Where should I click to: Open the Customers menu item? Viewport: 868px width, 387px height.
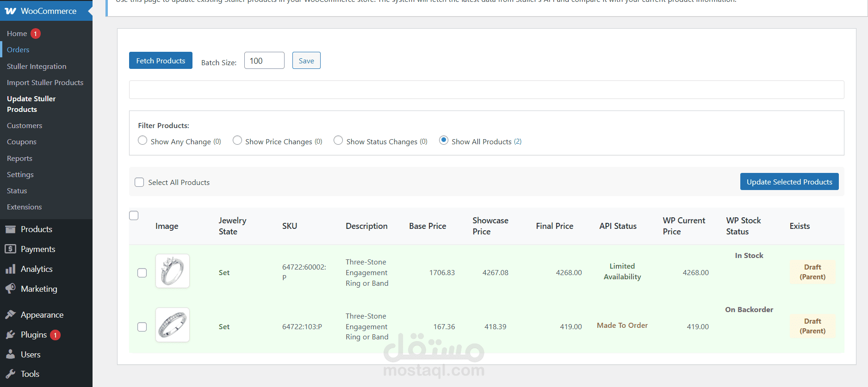[25, 125]
